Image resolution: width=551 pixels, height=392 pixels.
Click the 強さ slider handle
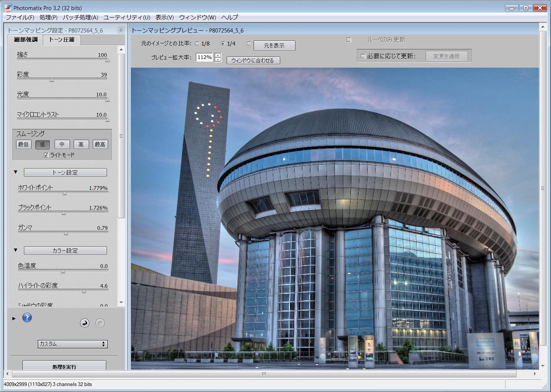tap(107, 60)
